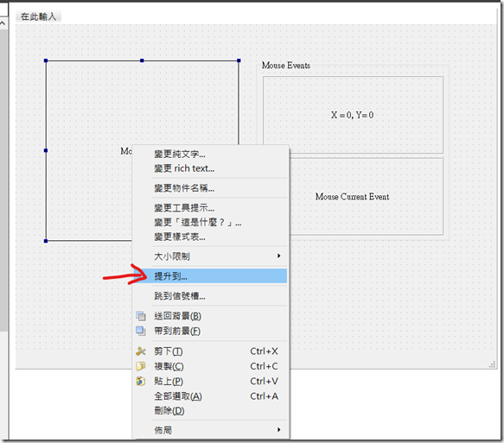Click the left-middle selection handle of the label
The width and height of the screenshot is (504, 443).
coord(46,150)
